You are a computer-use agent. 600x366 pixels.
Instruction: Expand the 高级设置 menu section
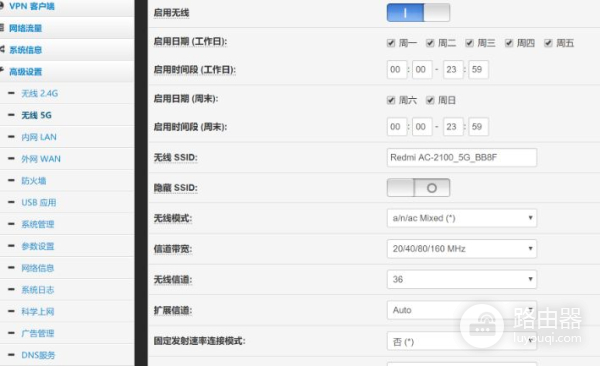click(x=26, y=72)
